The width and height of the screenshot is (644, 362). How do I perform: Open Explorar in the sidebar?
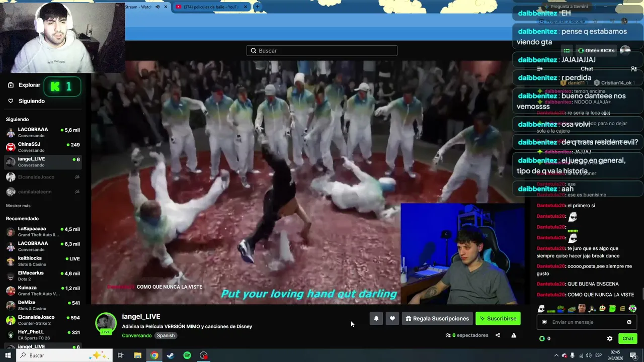click(x=24, y=85)
